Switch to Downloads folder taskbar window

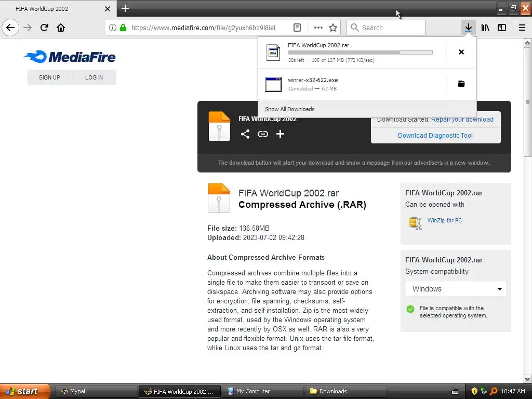346,391
